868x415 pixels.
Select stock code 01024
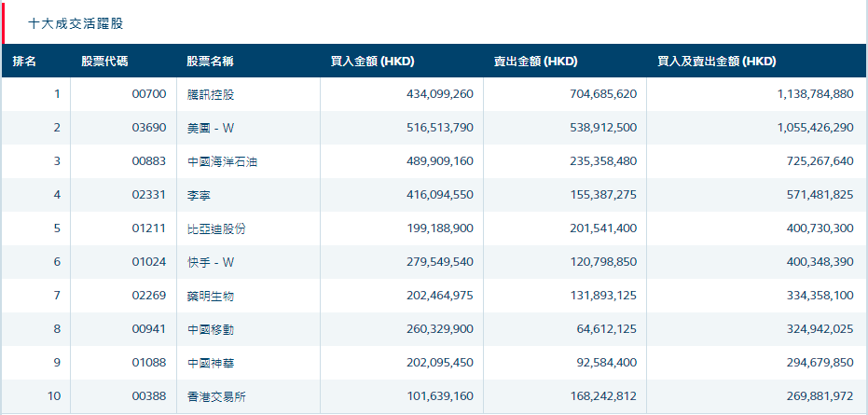tap(149, 262)
